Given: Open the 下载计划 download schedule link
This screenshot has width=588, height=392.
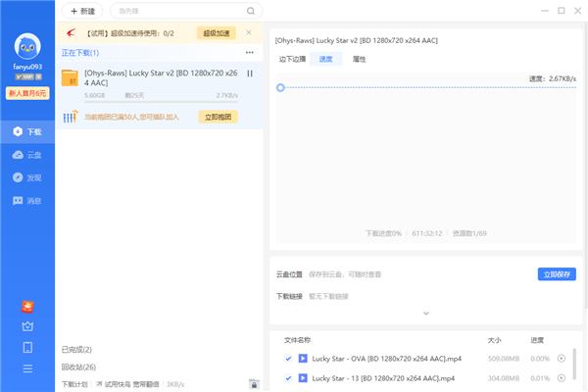Looking at the screenshot, I should (74, 384).
